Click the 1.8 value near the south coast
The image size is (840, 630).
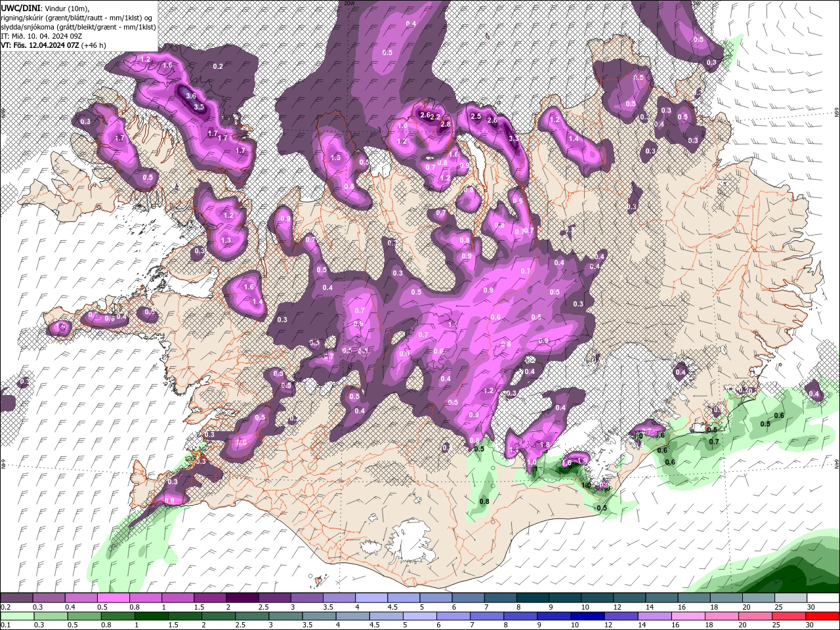[x=544, y=444]
